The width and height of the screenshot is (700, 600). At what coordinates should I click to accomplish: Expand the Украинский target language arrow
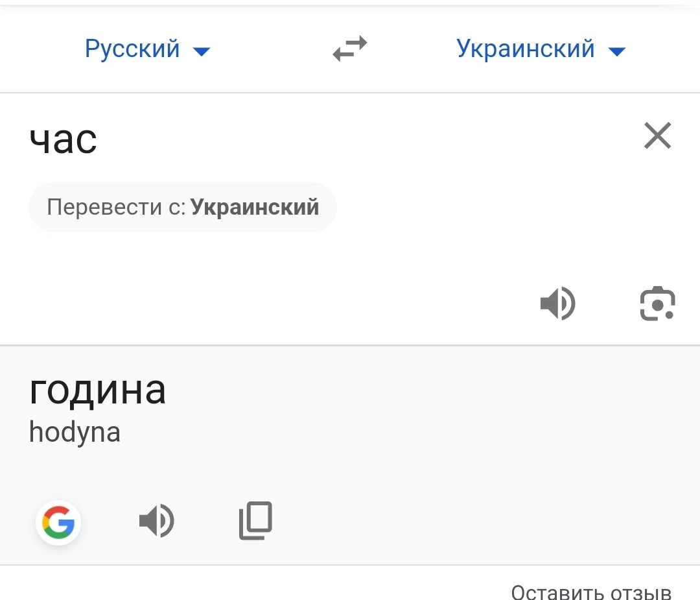coord(617,51)
